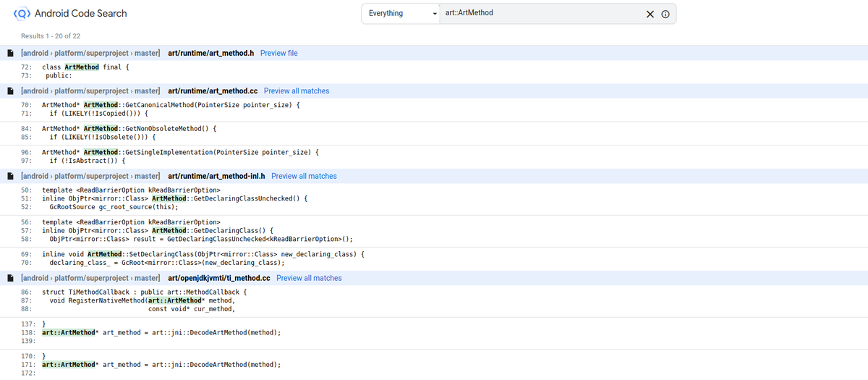This screenshot has height=380, width=868.
Task: Click project path label of ti_method.cc result
Action: 90,278
